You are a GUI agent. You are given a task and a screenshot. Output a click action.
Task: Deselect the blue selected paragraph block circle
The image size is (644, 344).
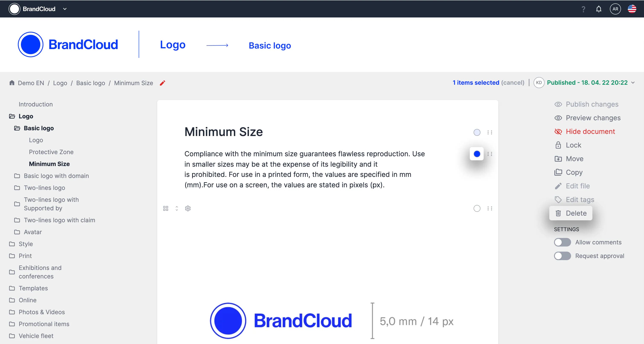coord(477,154)
